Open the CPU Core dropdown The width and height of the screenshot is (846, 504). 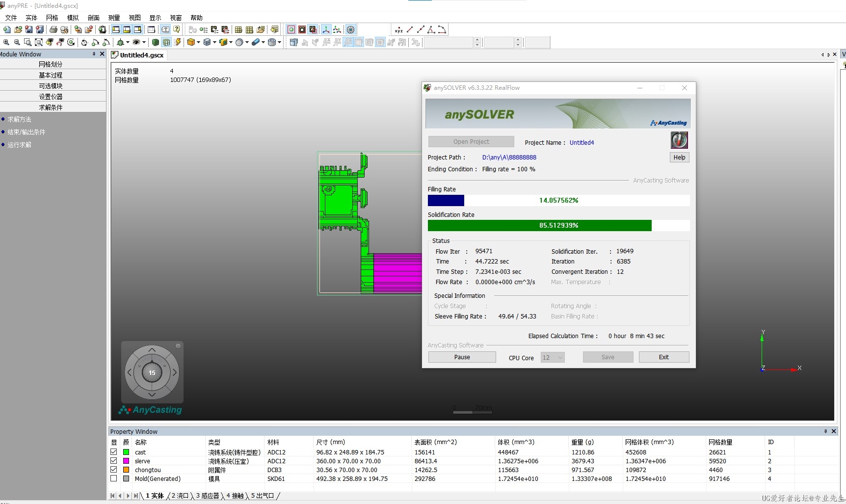click(553, 357)
